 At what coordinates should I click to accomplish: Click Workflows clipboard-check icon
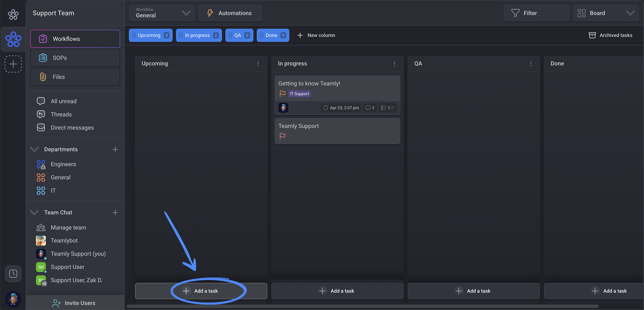tap(43, 39)
